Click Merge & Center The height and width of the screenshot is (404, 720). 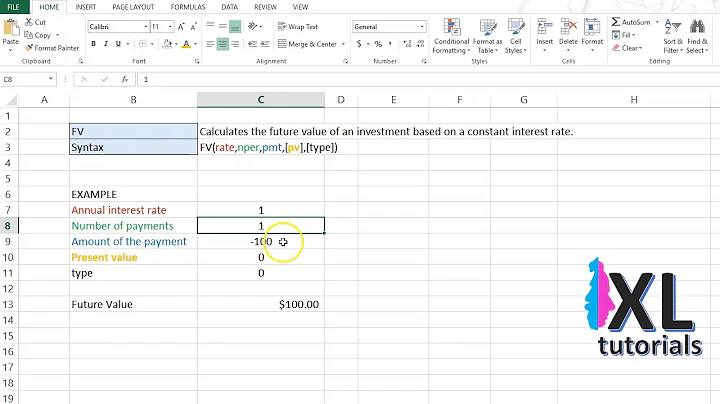(x=307, y=44)
